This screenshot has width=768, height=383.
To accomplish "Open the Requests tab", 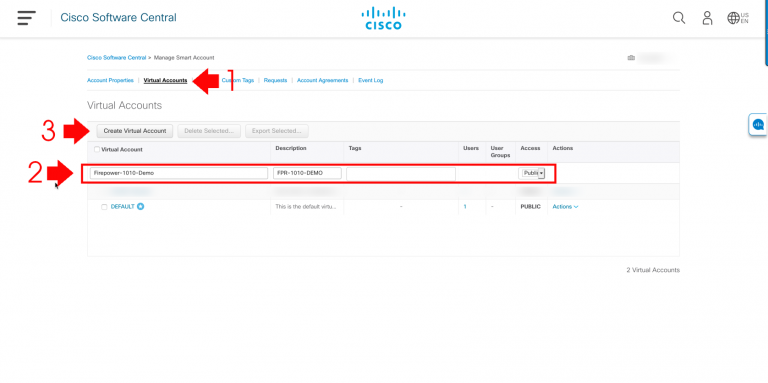I will pos(275,80).
